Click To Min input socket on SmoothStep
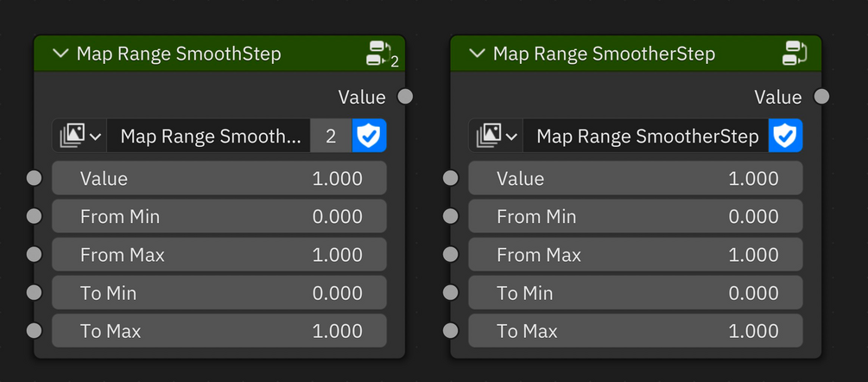 tap(35, 292)
